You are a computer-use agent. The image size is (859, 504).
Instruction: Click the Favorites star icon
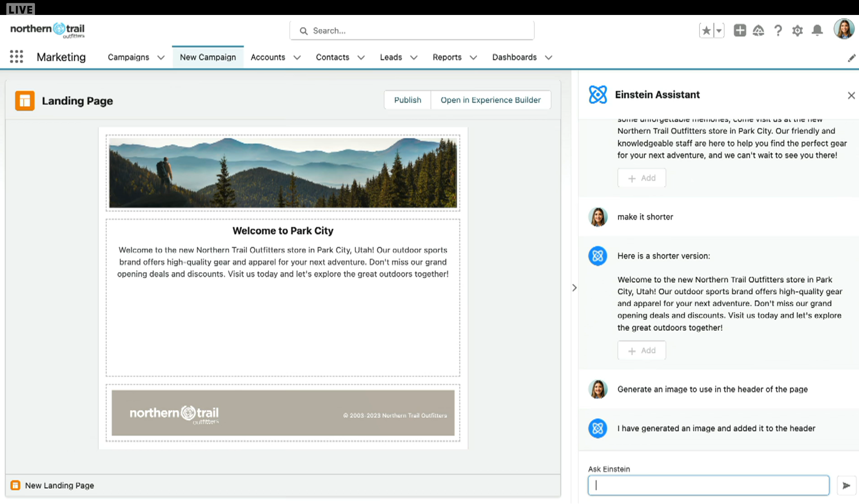tap(706, 30)
